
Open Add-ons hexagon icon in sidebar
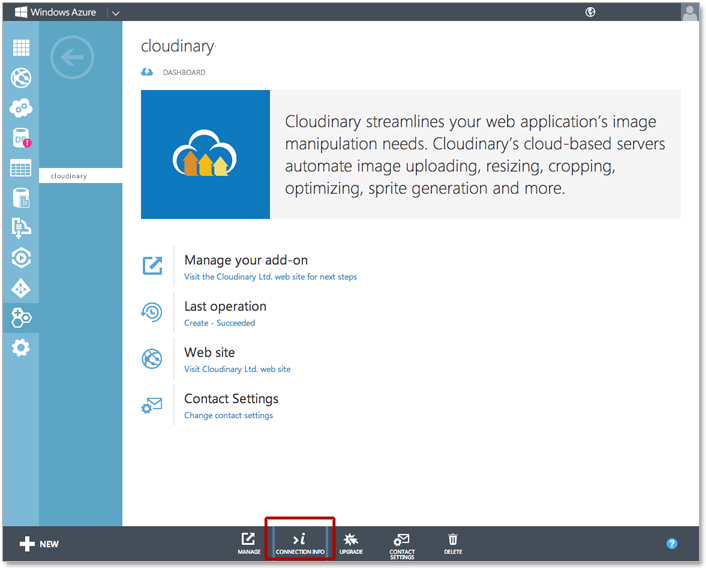[21, 318]
